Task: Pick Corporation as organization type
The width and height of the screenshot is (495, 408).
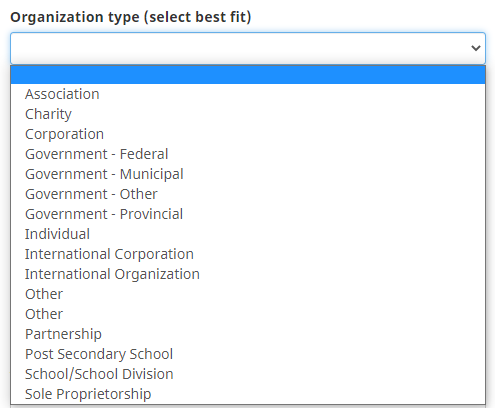Action: [248, 134]
